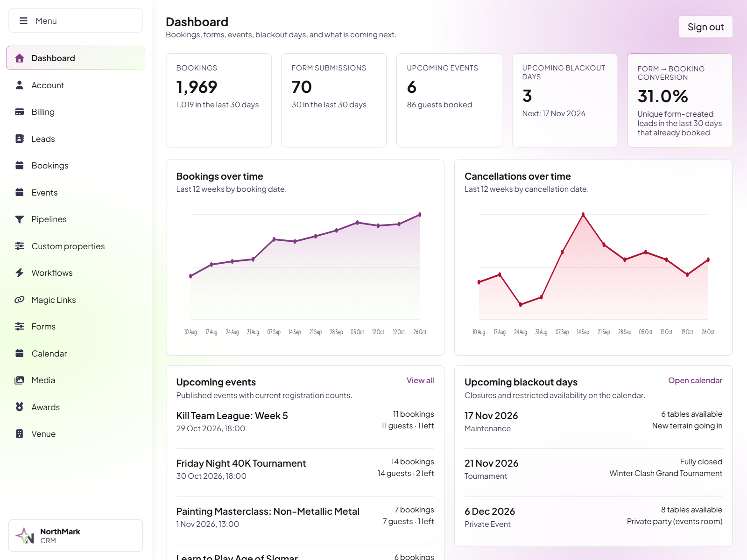
Task: Click the Account person icon
Action: [19, 85]
